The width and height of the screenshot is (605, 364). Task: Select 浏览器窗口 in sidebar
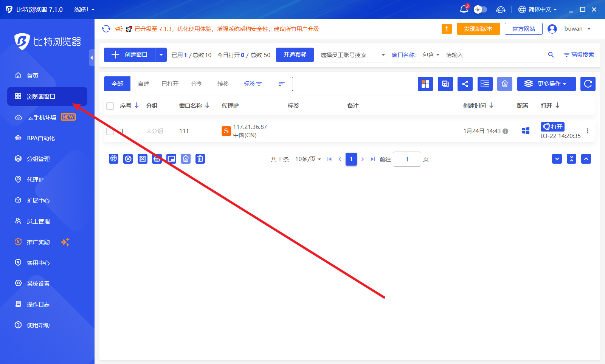[47, 96]
